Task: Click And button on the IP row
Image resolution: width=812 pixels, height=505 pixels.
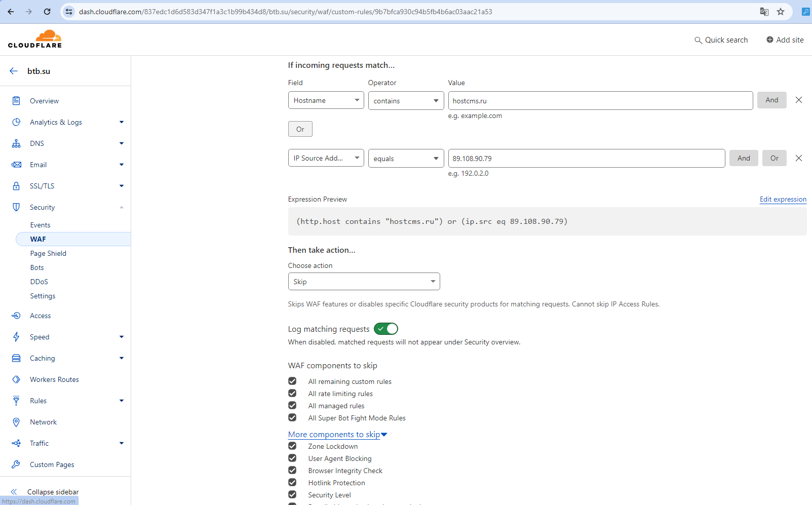Action: coord(744,158)
